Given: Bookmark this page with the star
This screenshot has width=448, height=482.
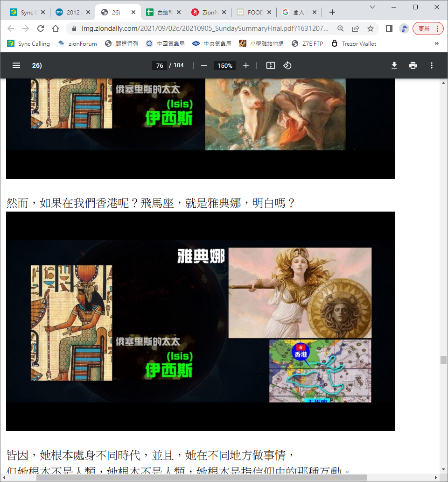Looking at the screenshot, I should pyautogui.click(x=371, y=28).
